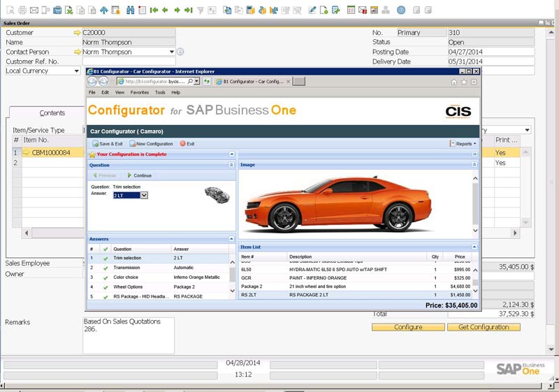Click the Launch Application blue arrow icon

coord(103,10)
